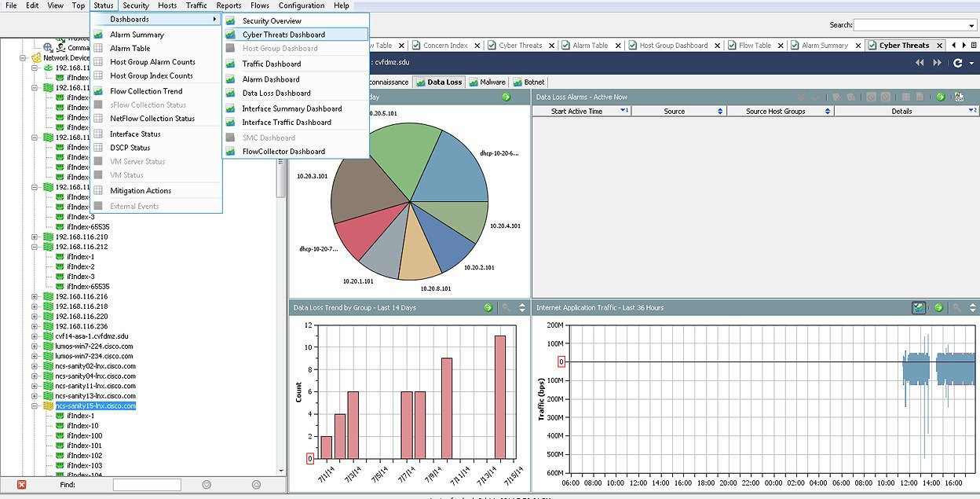Click the fast-forward double-arrow icon
Viewport: 980px width, 499px height.
point(937,63)
